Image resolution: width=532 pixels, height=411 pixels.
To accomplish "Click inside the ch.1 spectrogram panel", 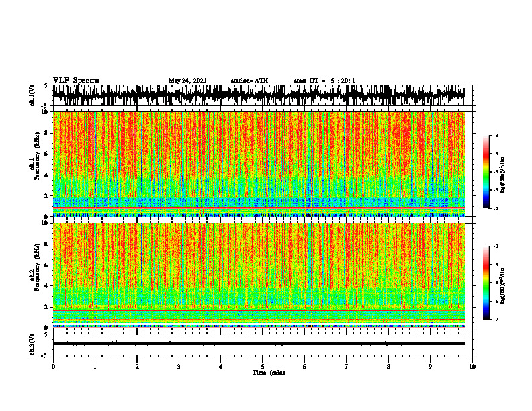I will [259, 164].
